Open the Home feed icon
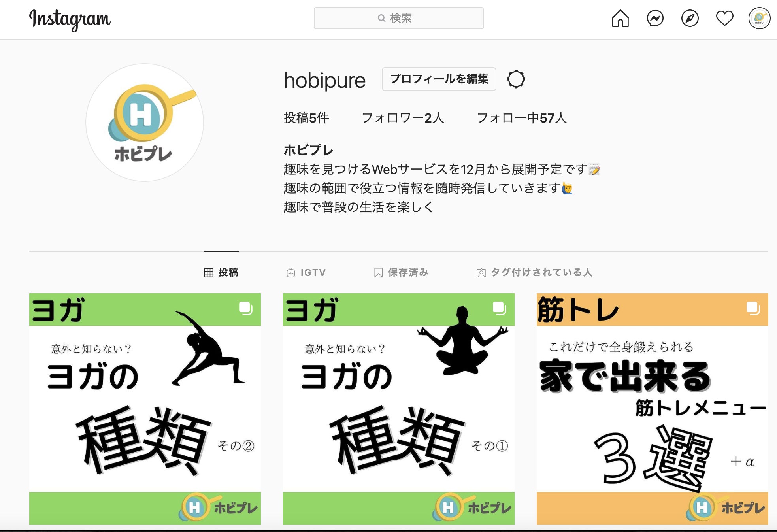 (620, 18)
